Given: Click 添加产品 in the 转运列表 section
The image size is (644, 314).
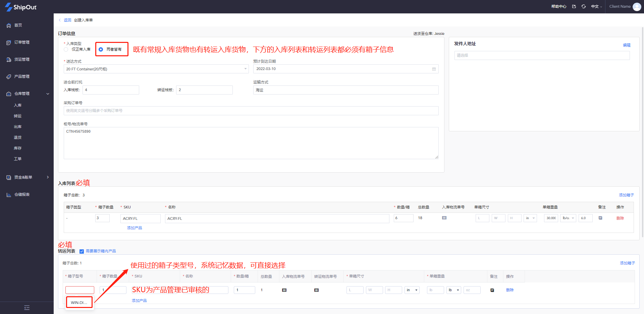Looking at the screenshot, I should 139,301.
